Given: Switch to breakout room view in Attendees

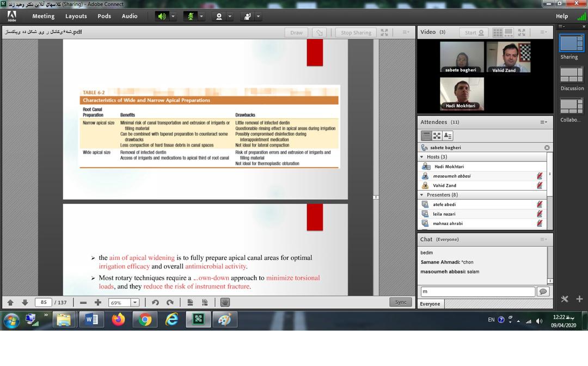Looking at the screenshot, I should [437, 136].
